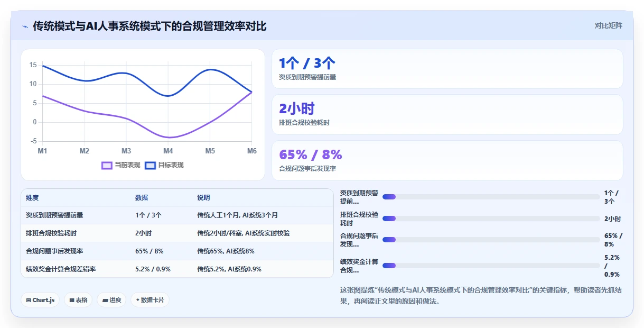
Task: Open the Chart.js chip
Action: (x=41, y=300)
